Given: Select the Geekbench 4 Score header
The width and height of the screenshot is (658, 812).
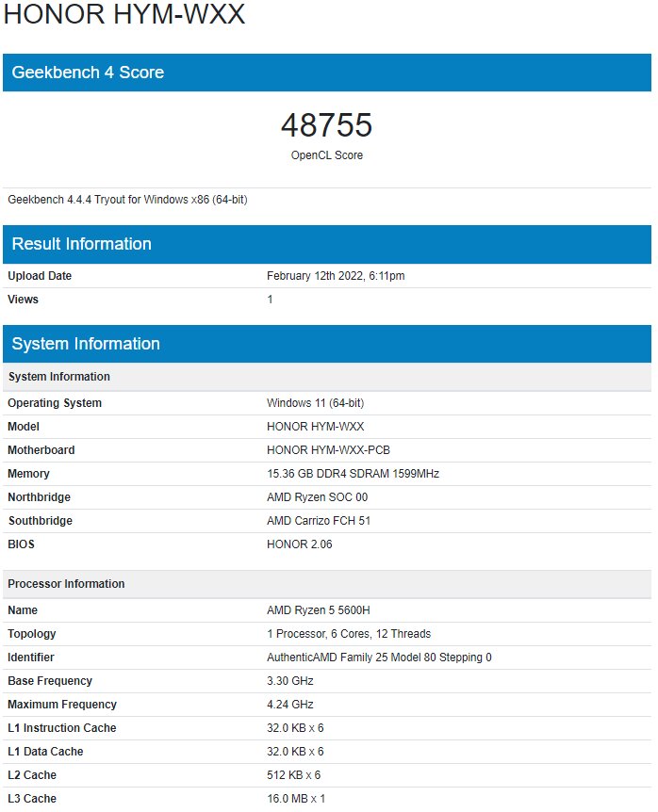Looking at the screenshot, I should (327, 73).
